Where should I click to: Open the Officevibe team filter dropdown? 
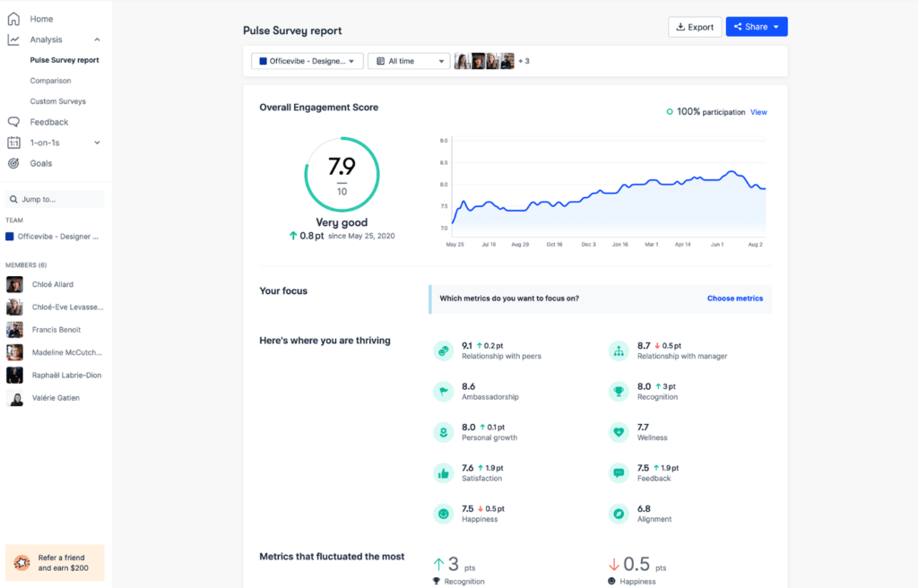tap(307, 61)
